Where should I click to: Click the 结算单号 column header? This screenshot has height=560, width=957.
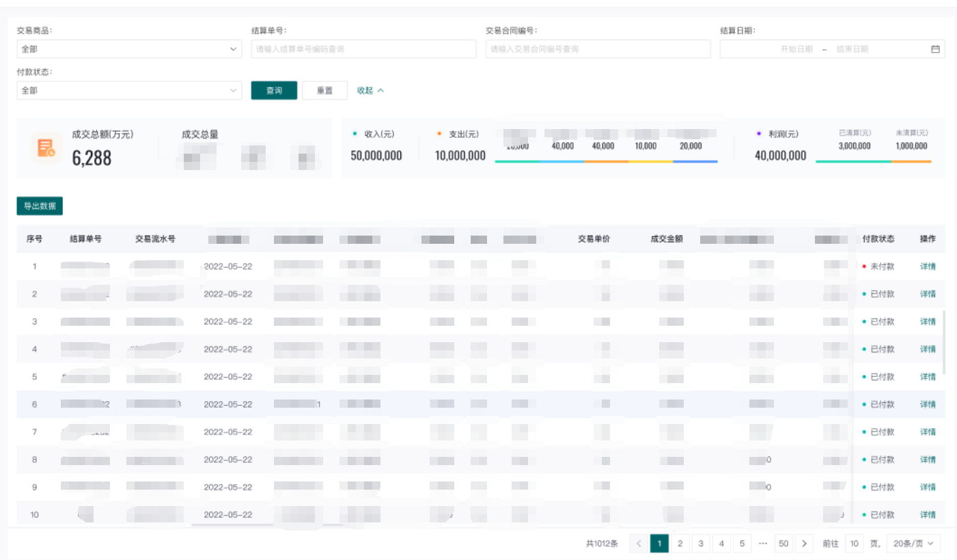pyautogui.click(x=86, y=239)
